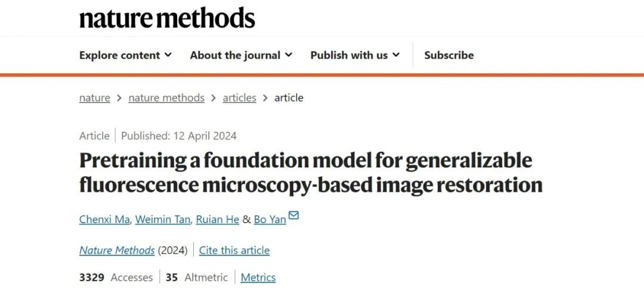This screenshot has width=644, height=293.
Task: Go to nature breadcrumb link
Action: pos(94,98)
